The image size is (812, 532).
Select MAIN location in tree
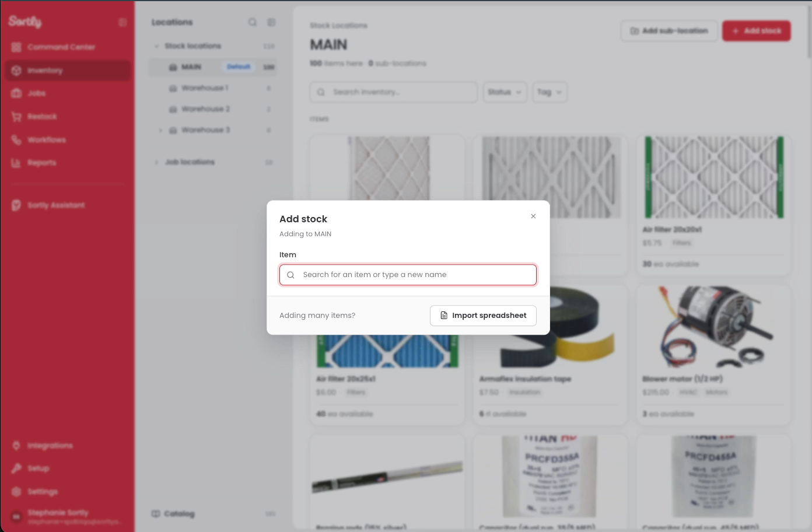click(212, 67)
